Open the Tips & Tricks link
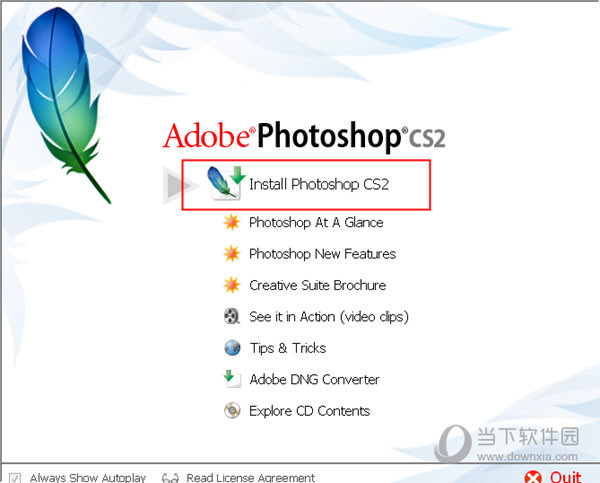 click(x=288, y=348)
